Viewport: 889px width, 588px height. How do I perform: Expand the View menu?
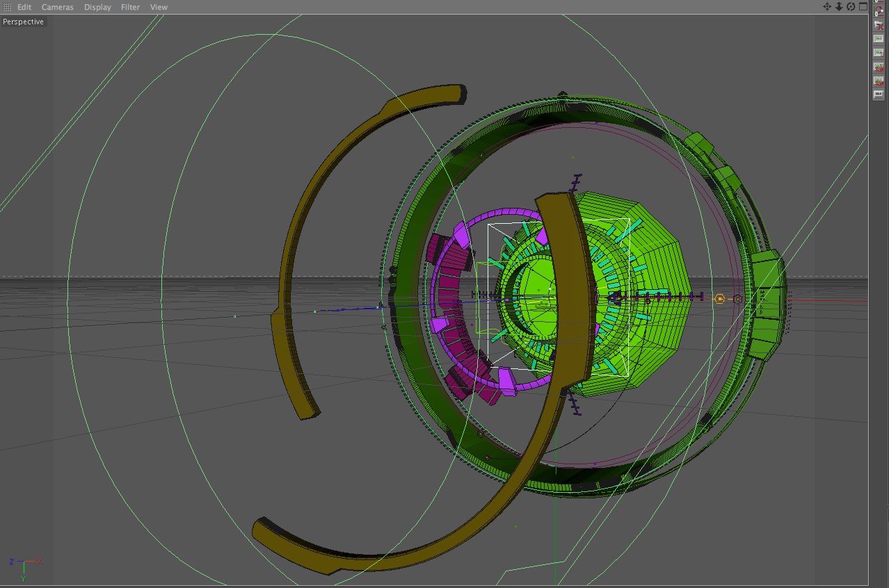[159, 7]
